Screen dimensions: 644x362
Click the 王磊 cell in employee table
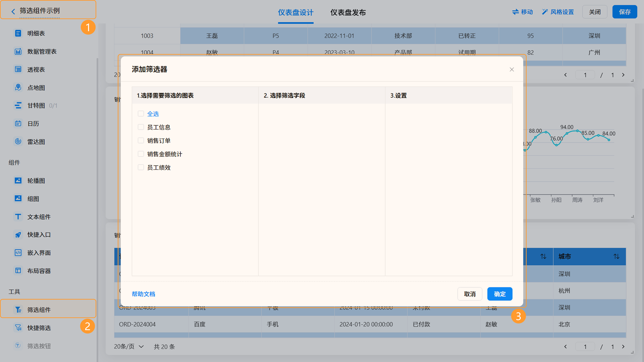point(212,36)
